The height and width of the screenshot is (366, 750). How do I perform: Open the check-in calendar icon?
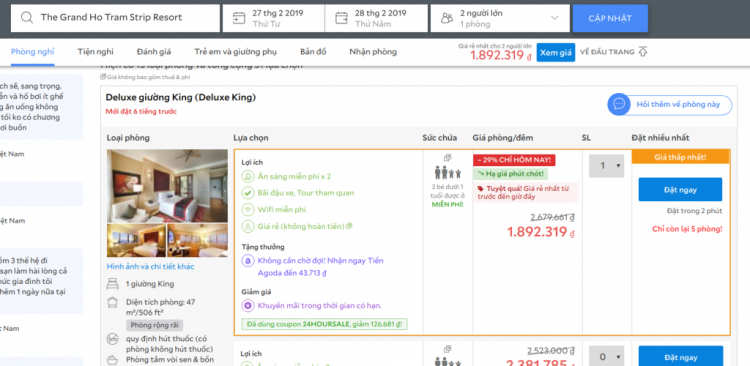point(239,18)
